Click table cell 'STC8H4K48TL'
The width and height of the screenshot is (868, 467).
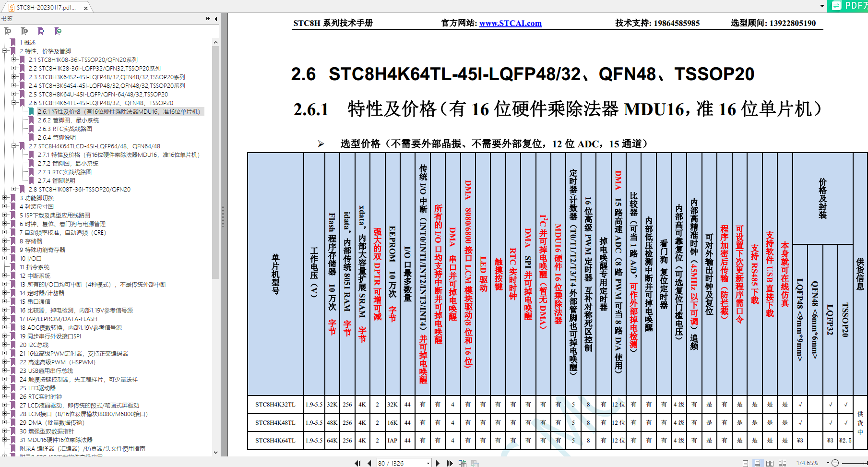pyautogui.click(x=275, y=422)
